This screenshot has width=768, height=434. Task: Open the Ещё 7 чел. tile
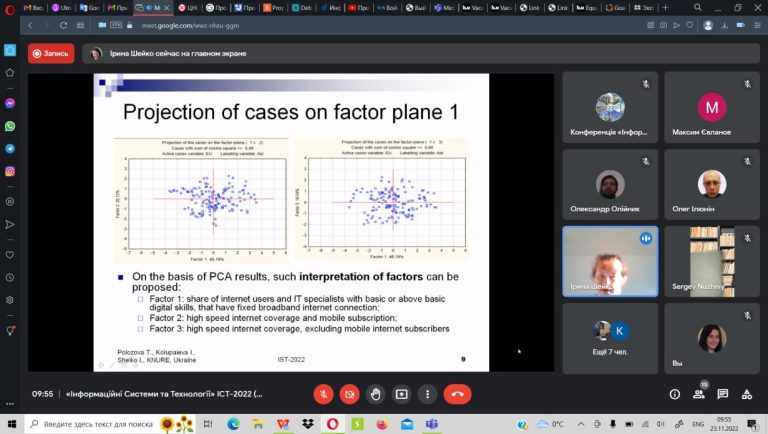[x=610, y=338]
